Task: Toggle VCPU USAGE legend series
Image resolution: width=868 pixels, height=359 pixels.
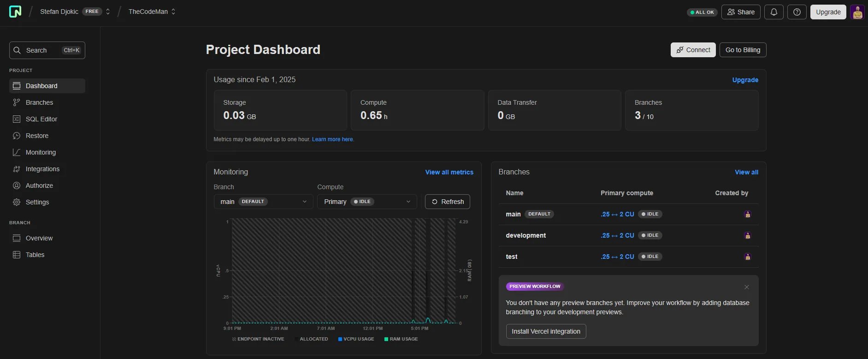Action: (x=356, y=339)
